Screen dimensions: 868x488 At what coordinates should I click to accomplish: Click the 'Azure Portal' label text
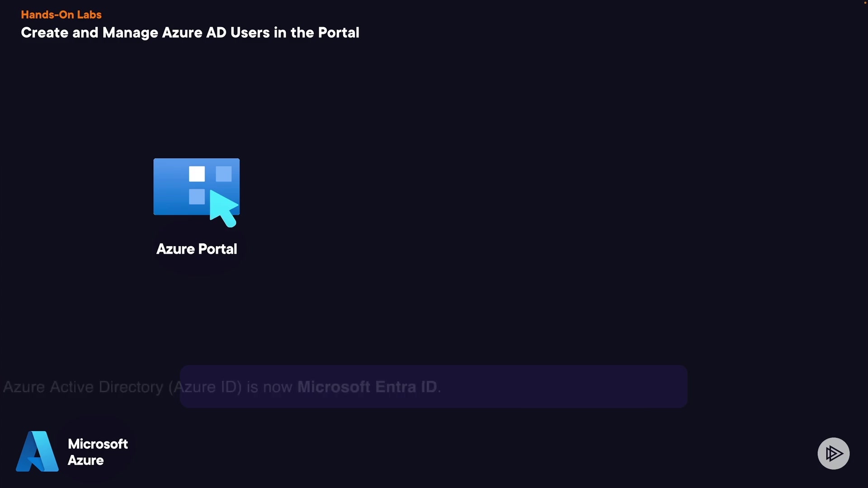tap(197, 249)
